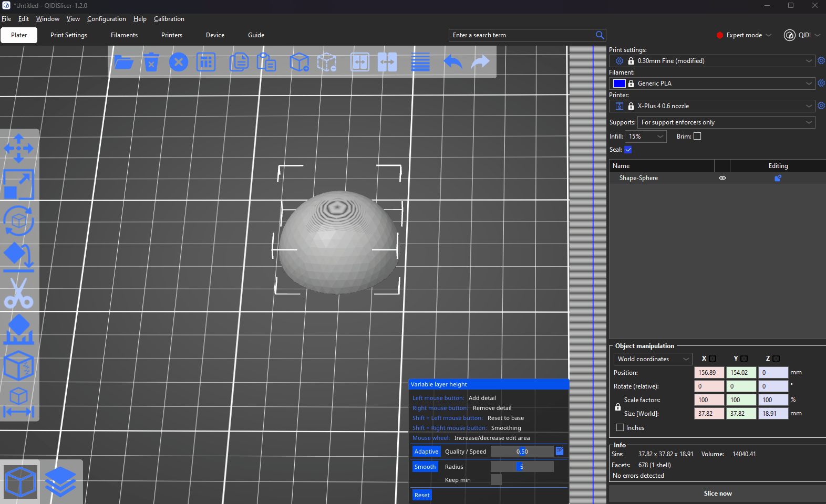
Task: Select the Scale tool in left toolbar
Action: [19, 184]
